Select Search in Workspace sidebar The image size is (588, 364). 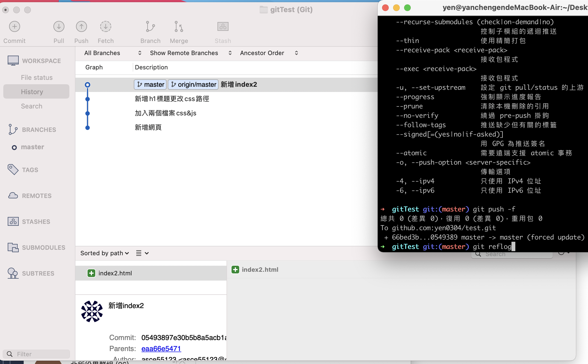32,106
